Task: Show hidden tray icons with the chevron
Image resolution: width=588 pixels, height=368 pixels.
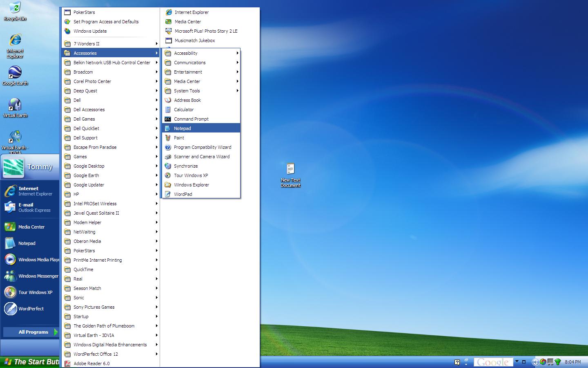Action: tap(535, 362)
